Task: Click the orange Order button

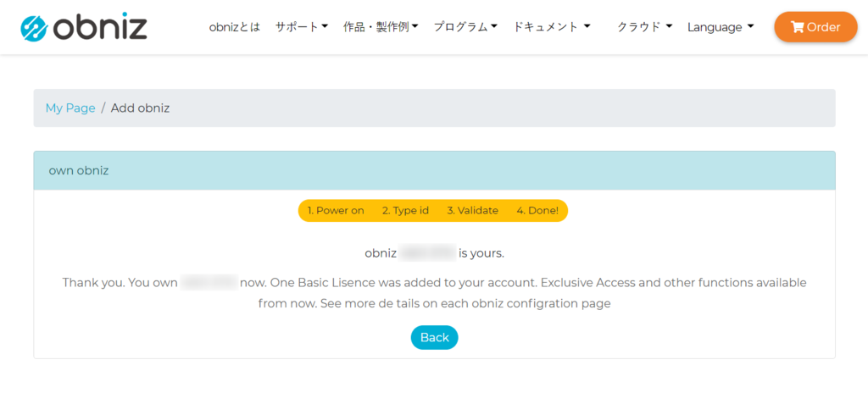Action: [x=815, y=26]
